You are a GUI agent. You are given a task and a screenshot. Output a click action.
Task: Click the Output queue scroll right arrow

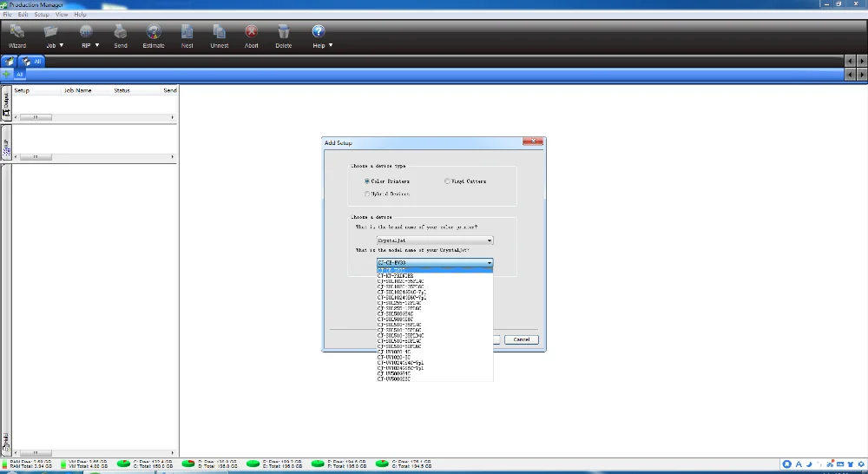(172, 117)
